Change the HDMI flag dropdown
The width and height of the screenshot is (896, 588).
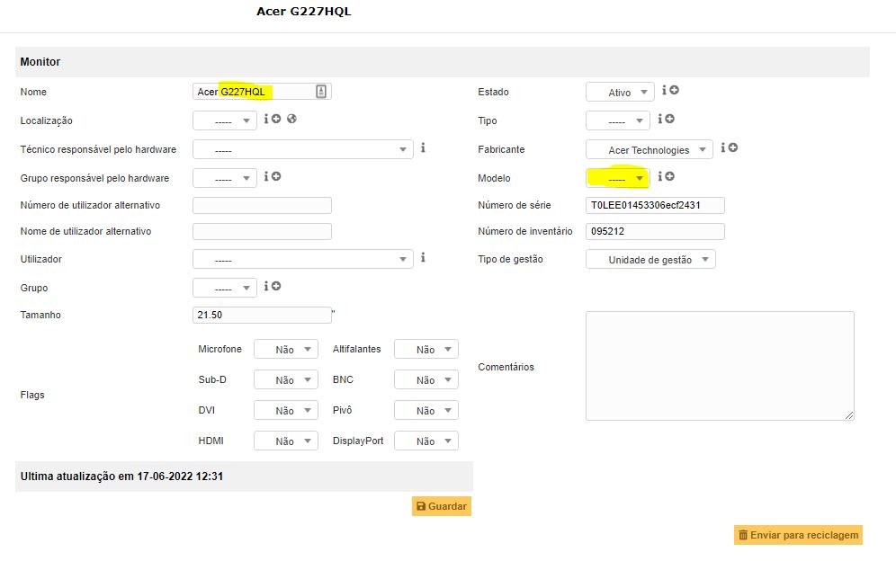(286, 441)
